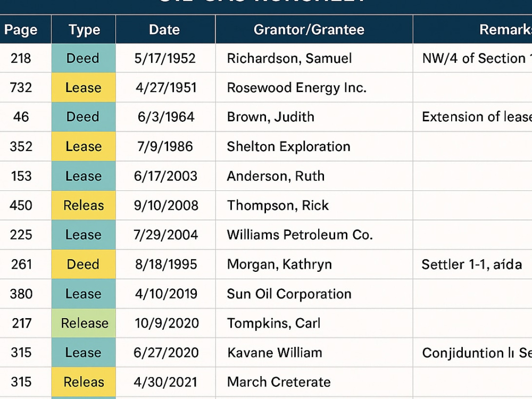Viewport: 532px width, 399px height.
Task: Click the yellow Deed cell for page 261
Action: 84,264
